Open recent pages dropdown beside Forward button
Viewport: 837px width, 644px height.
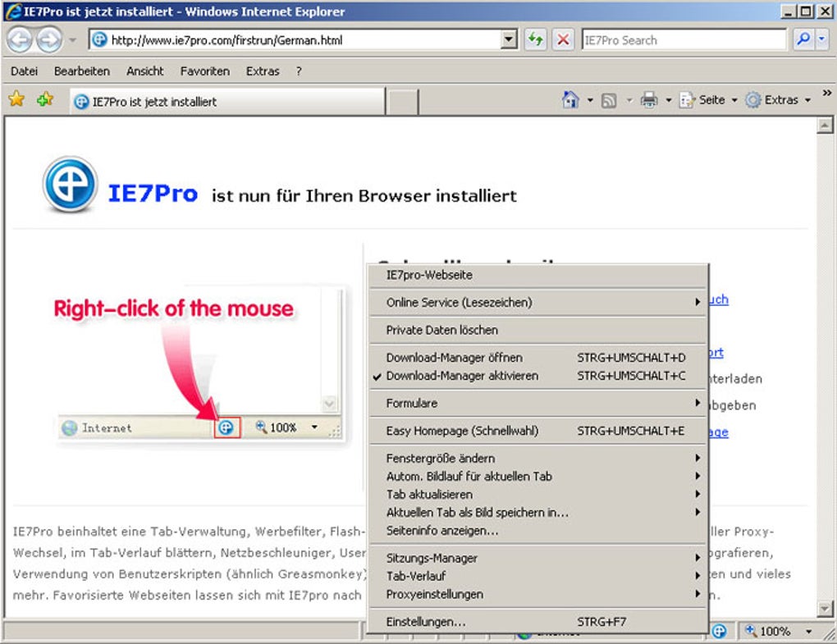[72, 40]
